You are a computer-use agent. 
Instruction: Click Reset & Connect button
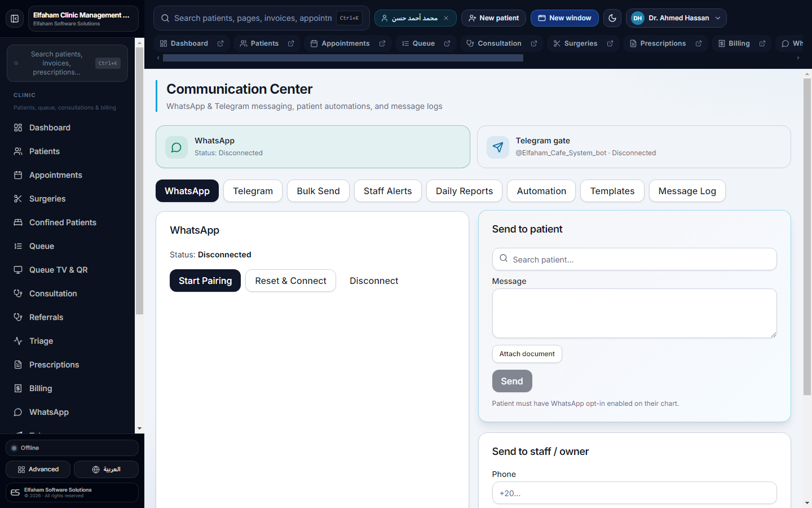point(290,281)
